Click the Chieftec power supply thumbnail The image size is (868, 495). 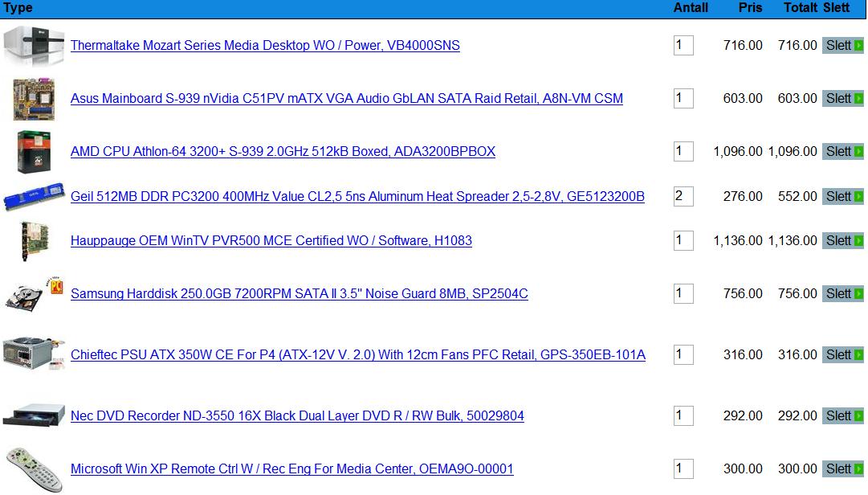click(34, 354)
